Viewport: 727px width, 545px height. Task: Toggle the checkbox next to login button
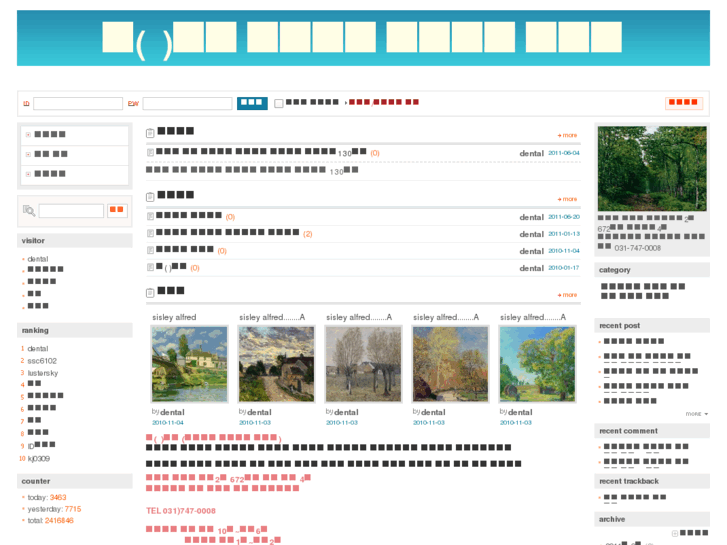279,103
